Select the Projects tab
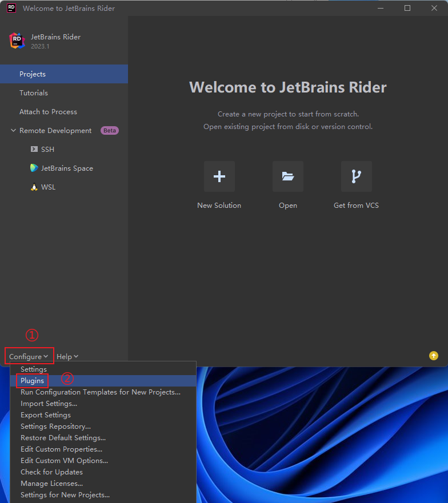The width and height of the screenshot is (448, 503). pyautogui.click(x=64, y=74)
